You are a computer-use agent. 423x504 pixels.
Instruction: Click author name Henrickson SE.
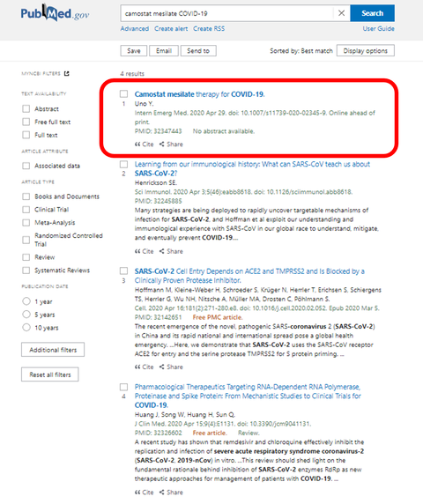[156, 183]
